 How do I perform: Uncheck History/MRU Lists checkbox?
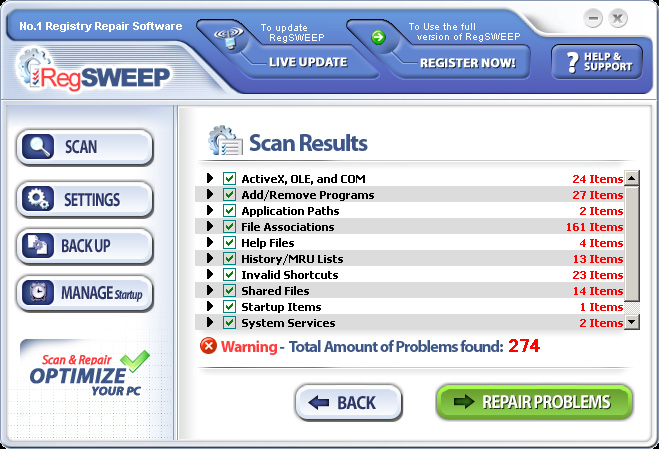[x=229, y=258]
